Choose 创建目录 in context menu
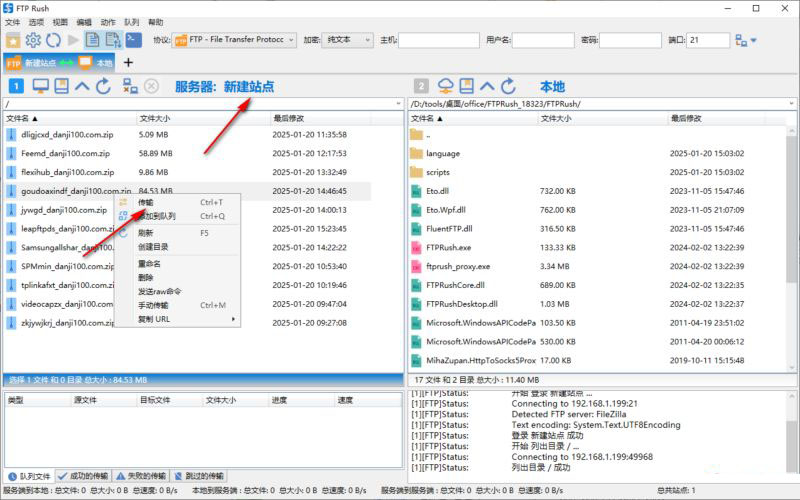 178,246
